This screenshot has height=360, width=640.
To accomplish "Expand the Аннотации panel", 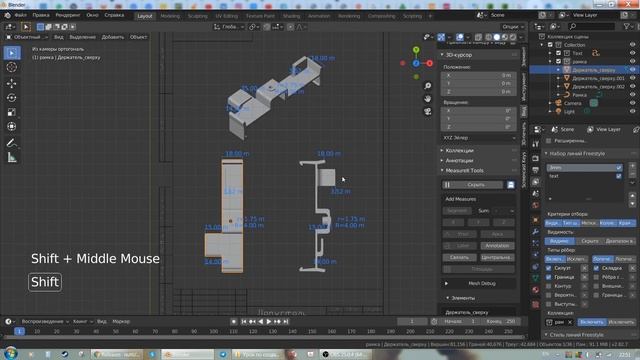I will click(459, 160).
